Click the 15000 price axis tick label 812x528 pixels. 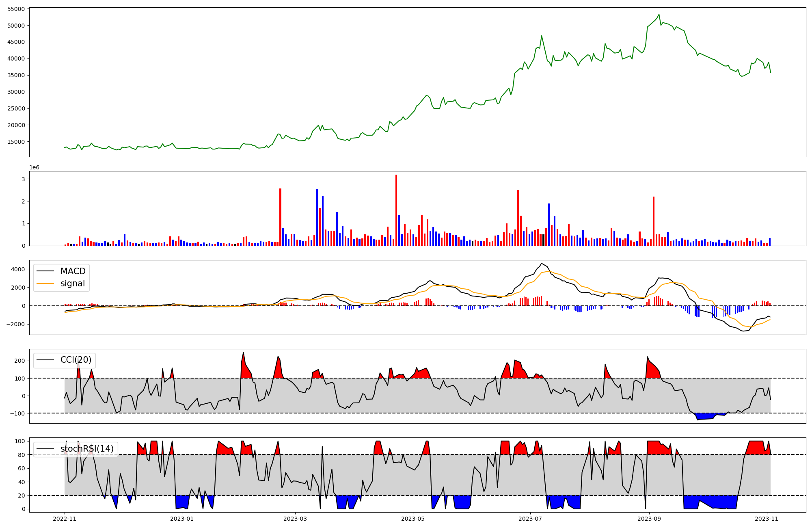(x=16, y=142)
